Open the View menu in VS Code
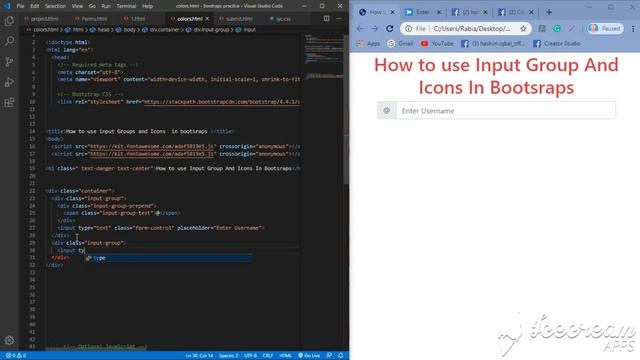 click(x=77, y=6)
